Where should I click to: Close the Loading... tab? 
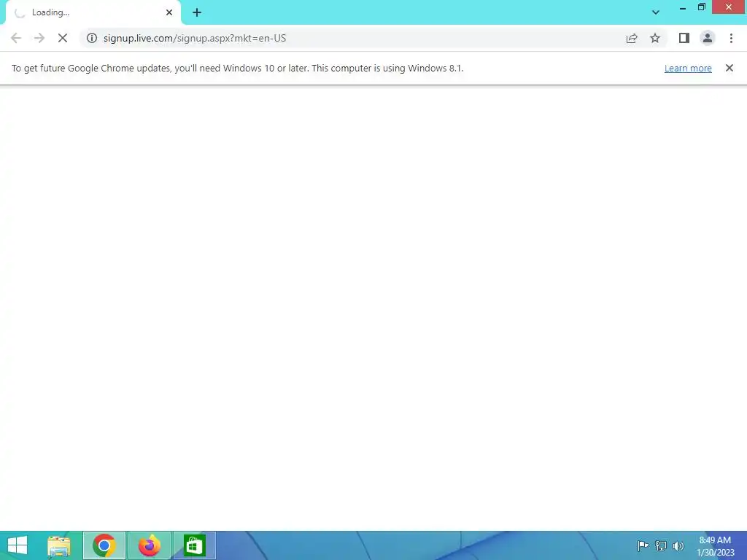[169, 12]
